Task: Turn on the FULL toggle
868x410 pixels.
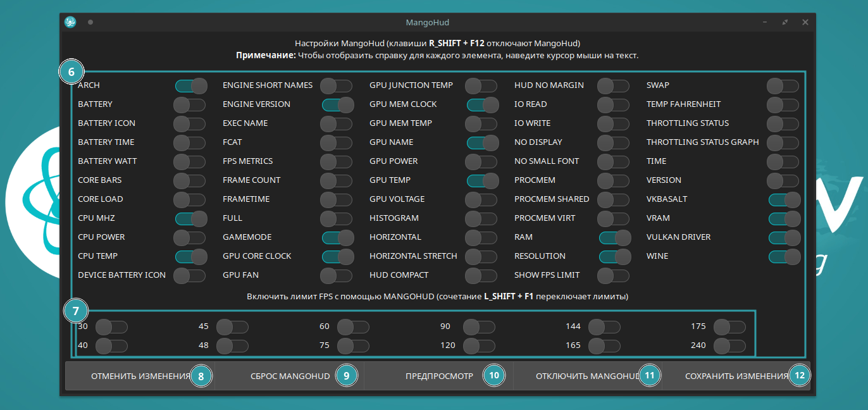Action: click(337, 218)
